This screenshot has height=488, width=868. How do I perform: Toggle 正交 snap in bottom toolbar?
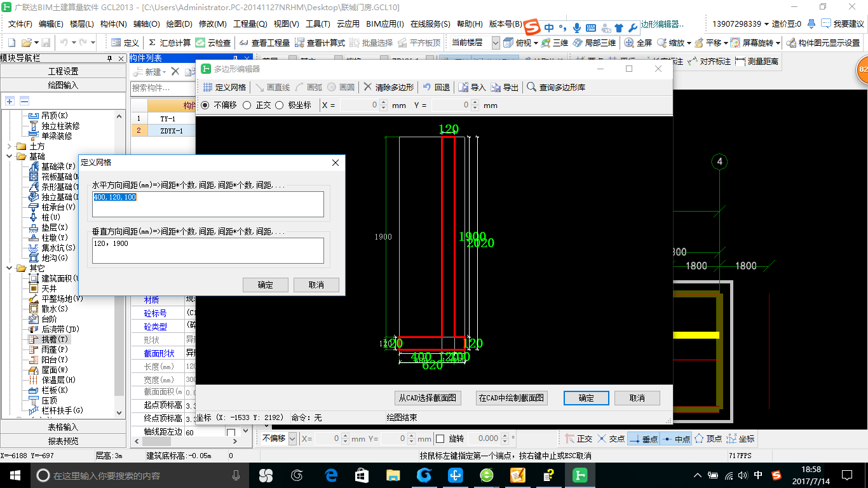coord(578,438)
